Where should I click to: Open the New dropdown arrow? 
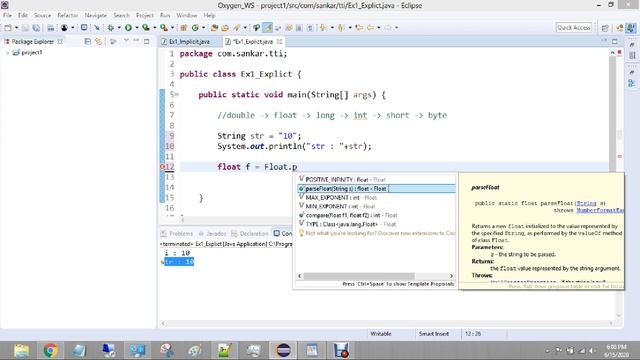pos(16,28)
